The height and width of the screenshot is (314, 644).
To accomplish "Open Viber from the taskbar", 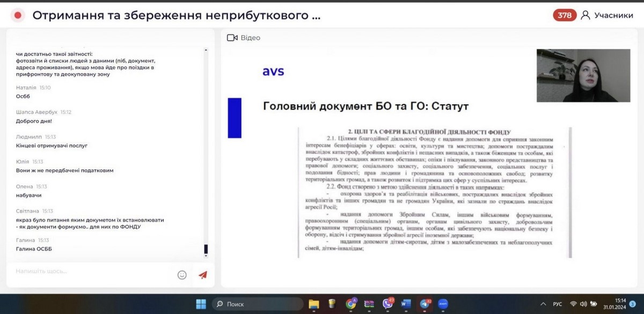I will tap(387, 304).
